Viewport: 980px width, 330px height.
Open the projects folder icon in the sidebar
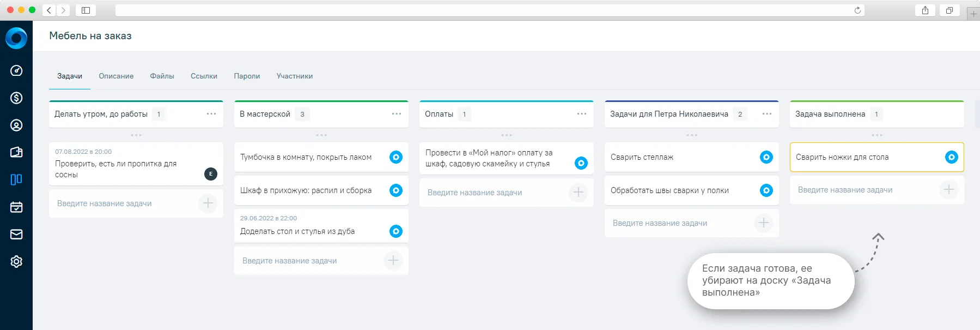point(16,152)
